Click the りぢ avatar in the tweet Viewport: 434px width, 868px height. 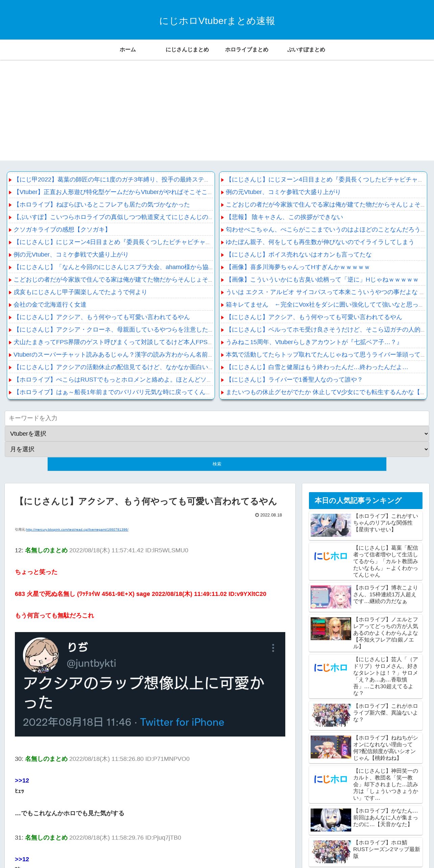[41, 655]
